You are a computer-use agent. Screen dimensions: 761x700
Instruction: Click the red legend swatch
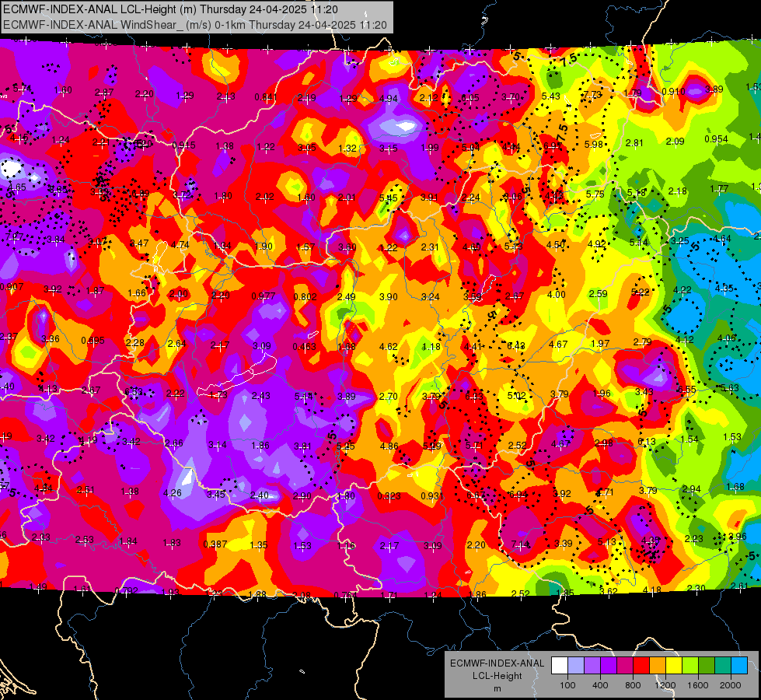pos(641,666)
